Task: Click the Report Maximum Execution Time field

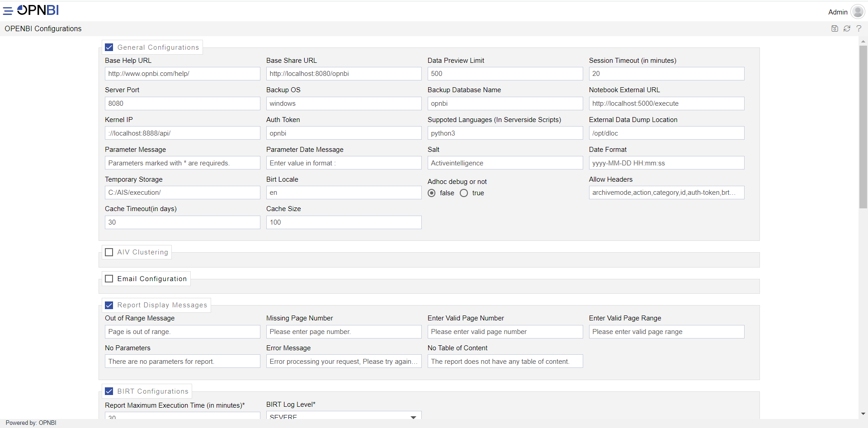Action: tap(183, 415)
